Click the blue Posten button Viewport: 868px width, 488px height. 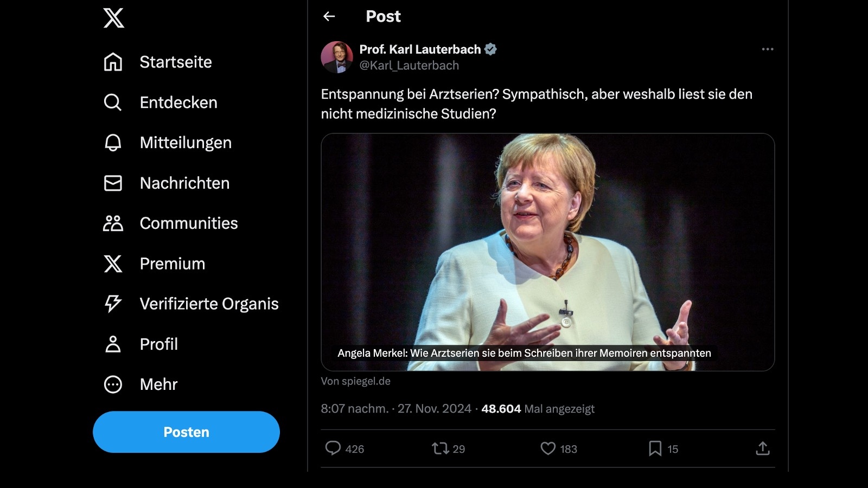(186, 432)
